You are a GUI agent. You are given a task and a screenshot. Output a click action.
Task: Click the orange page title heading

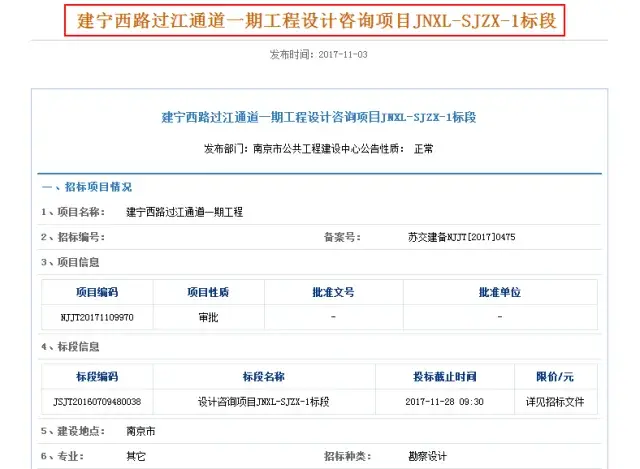point(316,20)
